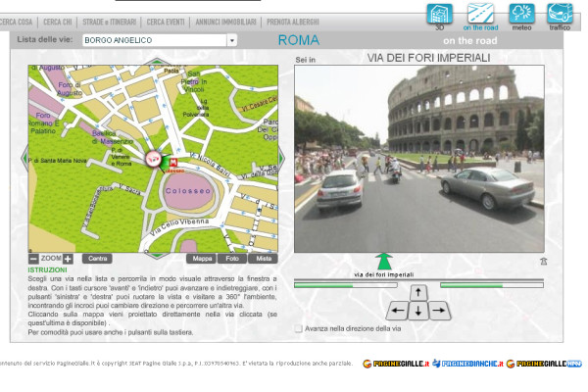Open the CERCA EVENTI menu
The image size is (588, 392).
pyautogui.click(x=166, y=23)
